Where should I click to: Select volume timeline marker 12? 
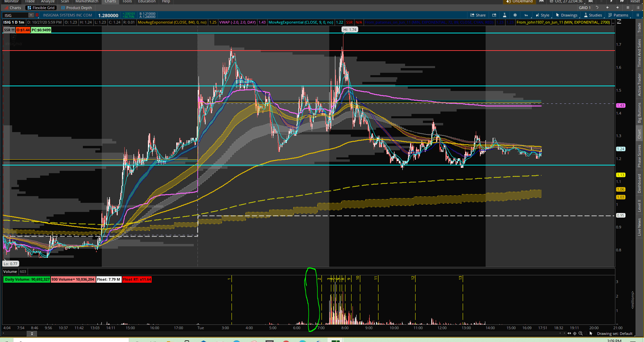[x=413, y=278]
